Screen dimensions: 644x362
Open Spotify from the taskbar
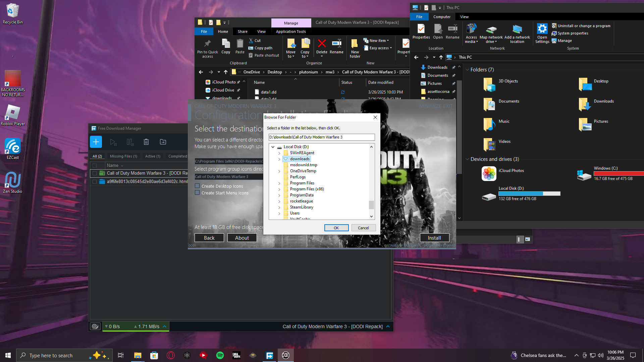[220, 355]
